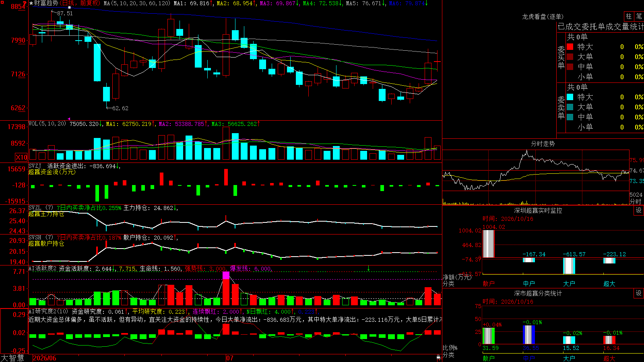Click the 龙虎看盘(逐单) panel title
The width and height of the screenshot is (644, 362).
click(x=543, y=16)
